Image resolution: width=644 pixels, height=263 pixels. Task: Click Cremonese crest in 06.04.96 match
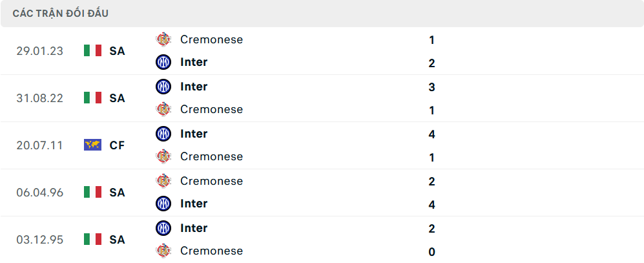coord(163,181)
